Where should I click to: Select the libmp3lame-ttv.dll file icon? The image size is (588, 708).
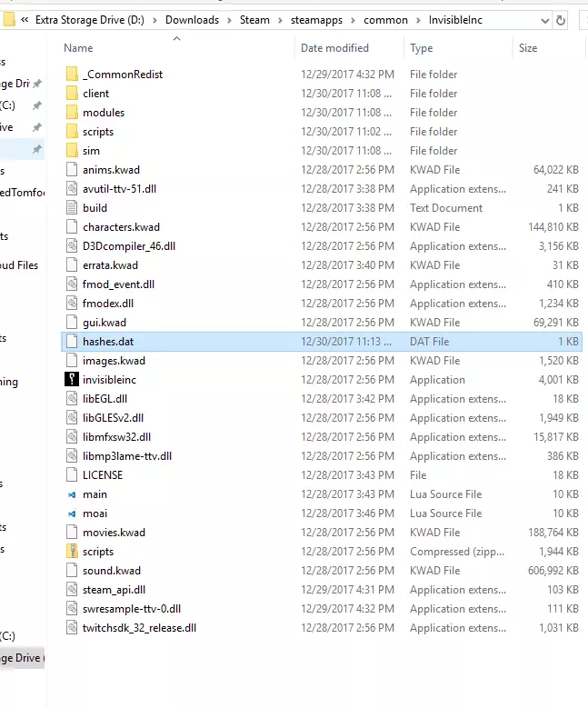click(x=72, y=456)
